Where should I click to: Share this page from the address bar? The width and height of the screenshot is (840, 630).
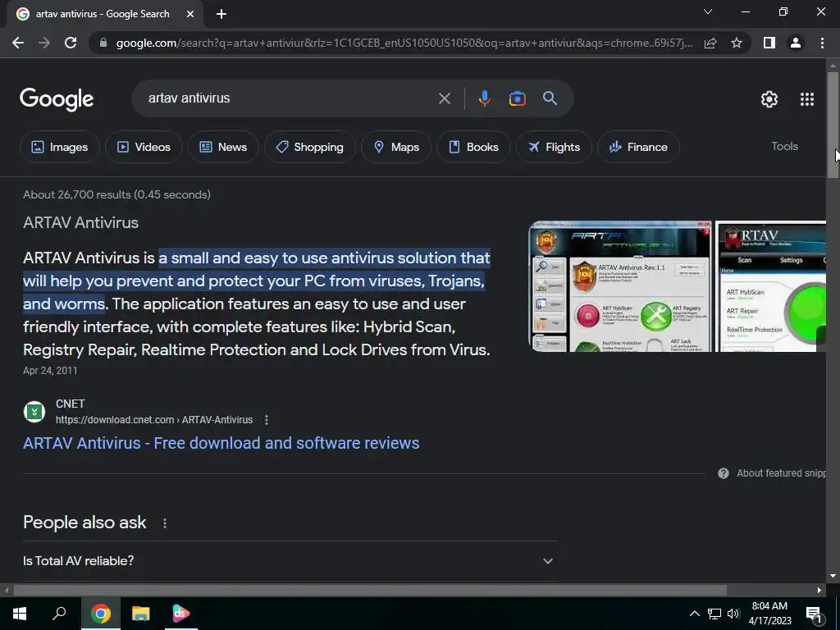710,43
